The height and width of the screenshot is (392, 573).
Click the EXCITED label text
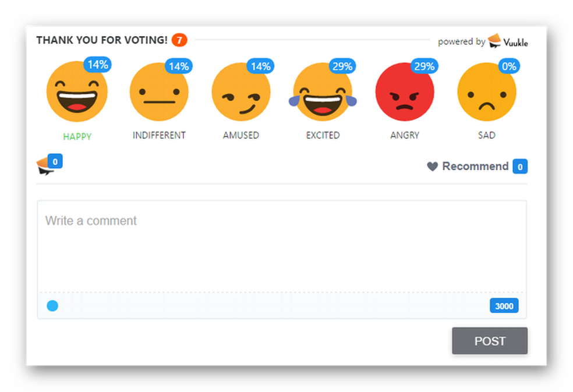[323, 135]
